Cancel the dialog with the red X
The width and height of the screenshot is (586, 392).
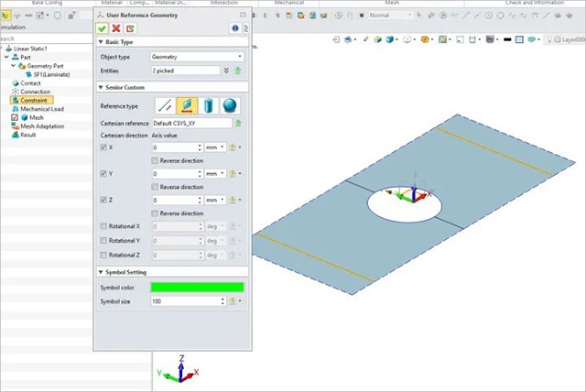pos(116,28)
